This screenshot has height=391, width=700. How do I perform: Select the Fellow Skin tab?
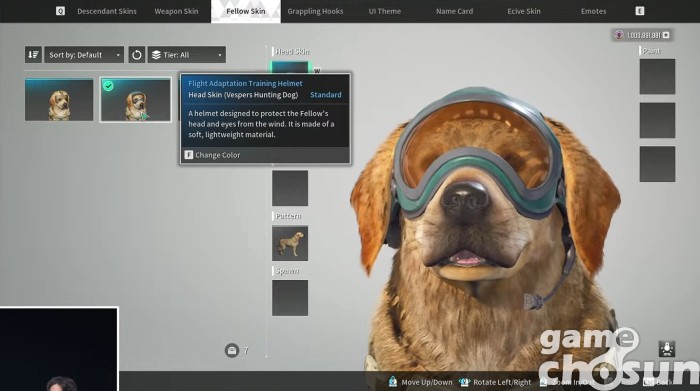246,11
